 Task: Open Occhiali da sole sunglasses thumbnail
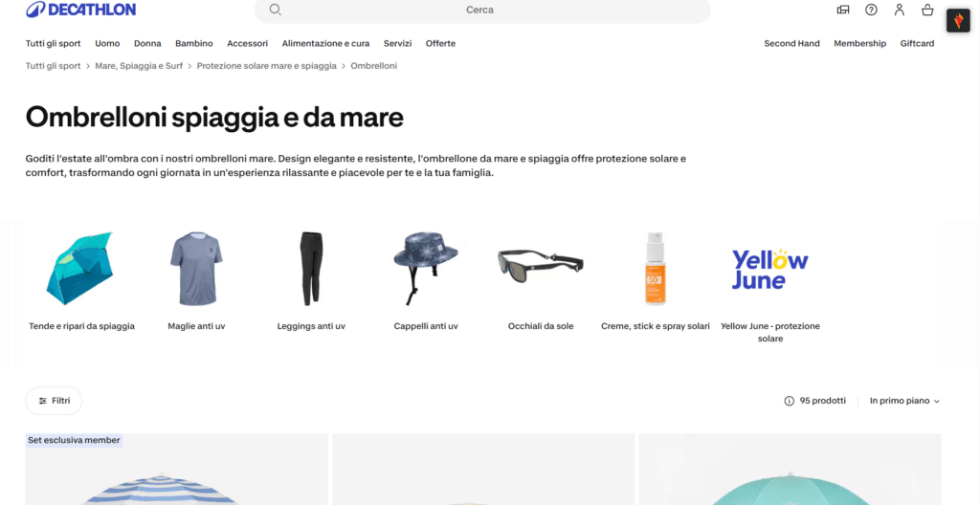coord(541,266)
